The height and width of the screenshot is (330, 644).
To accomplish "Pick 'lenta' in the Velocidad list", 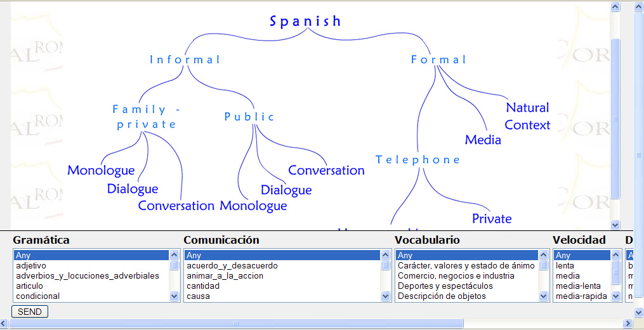I will click(x=565, y=265).
